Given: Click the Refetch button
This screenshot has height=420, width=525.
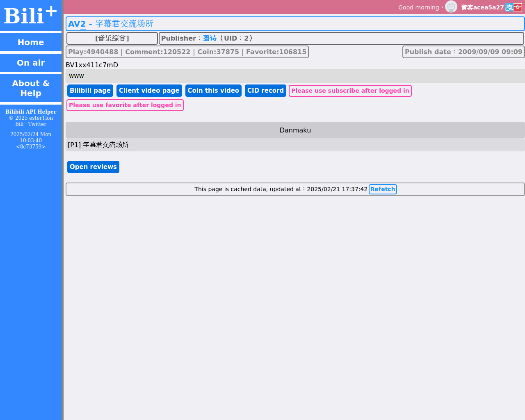Looking at the screenshot, I should 383,189.
